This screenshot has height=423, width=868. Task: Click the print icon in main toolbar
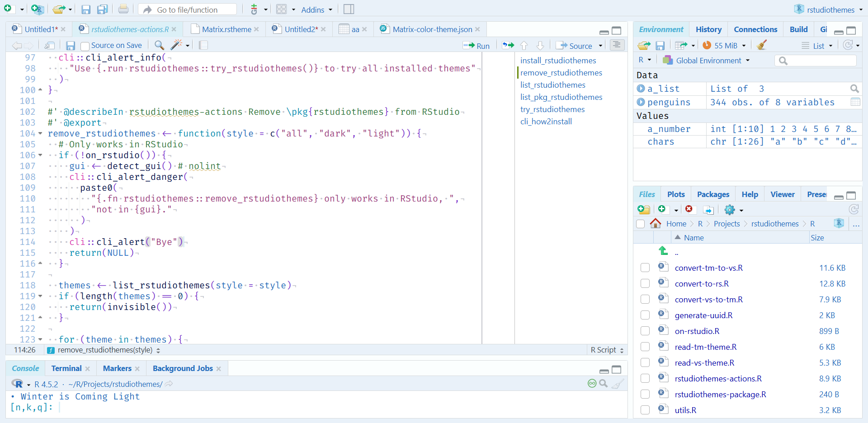click(123, 9)
